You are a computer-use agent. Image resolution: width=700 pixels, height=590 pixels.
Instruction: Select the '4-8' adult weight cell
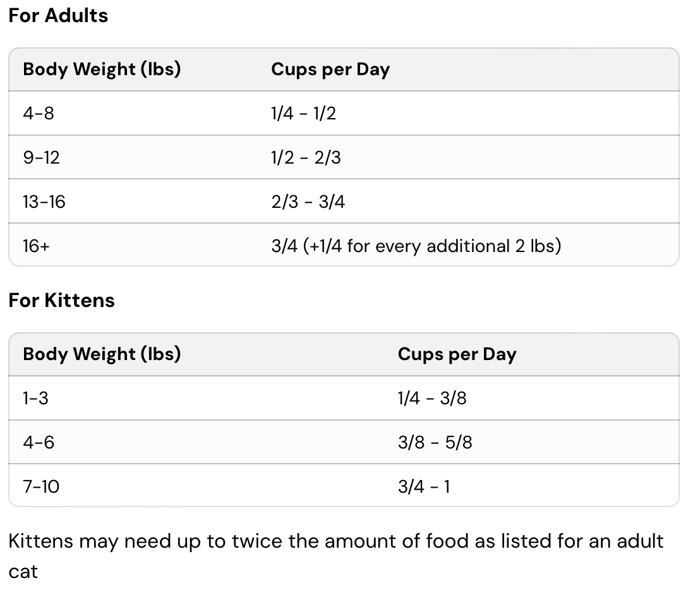39,114
